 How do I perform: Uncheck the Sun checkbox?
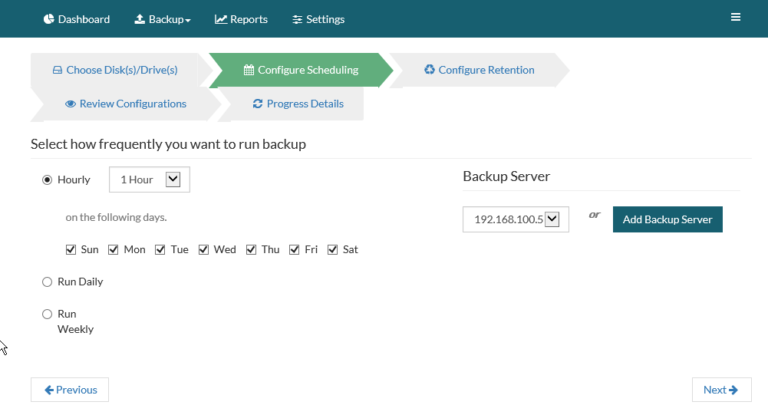tap(71, 249)
